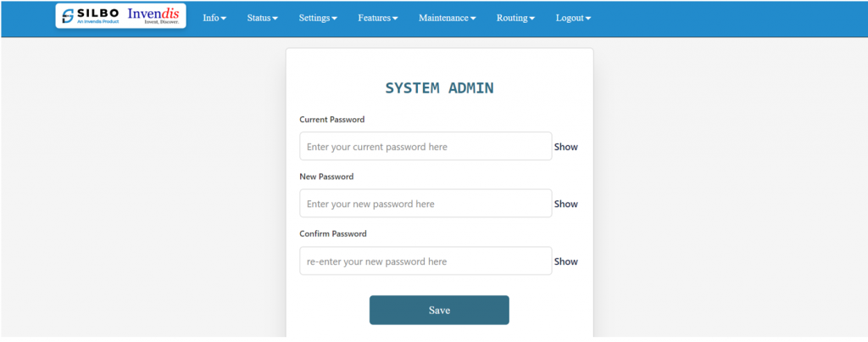Reveal the confirm password entry

[565, 261]
